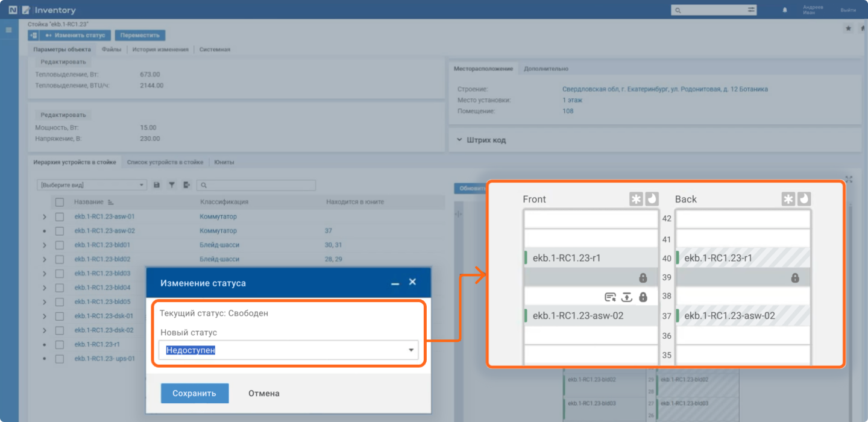Open the Выберите вид dropdown

coord(92,185)
